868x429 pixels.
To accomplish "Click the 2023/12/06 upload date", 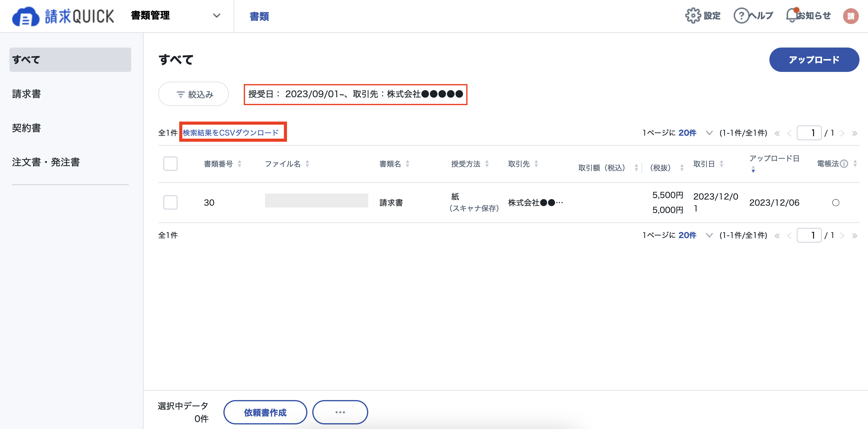I will coord(774,202).
